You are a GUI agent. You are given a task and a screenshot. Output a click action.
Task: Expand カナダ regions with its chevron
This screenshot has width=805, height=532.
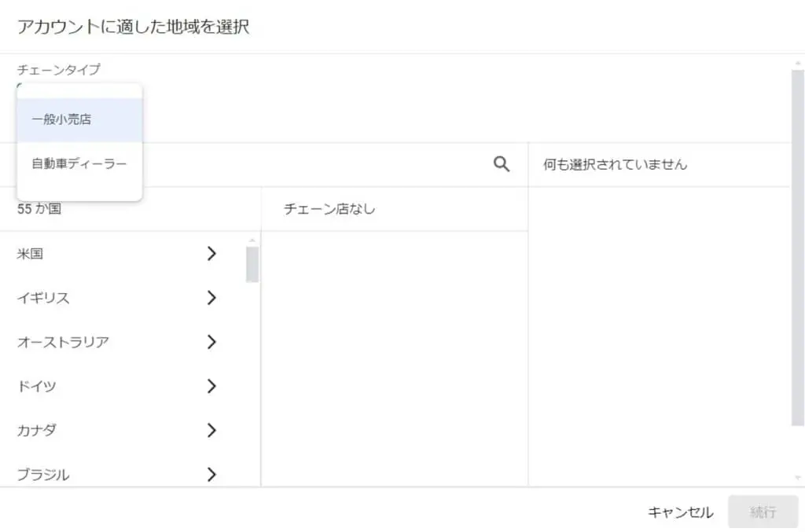211,430
